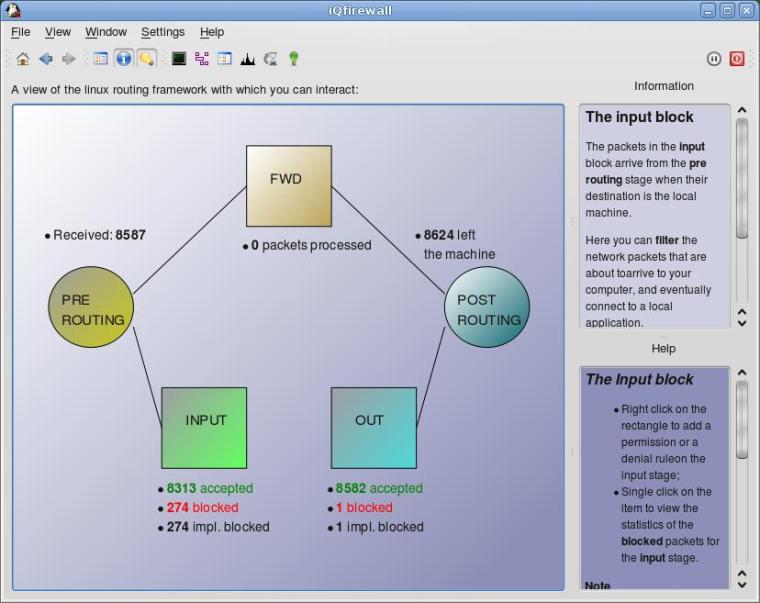Click vertical splitter handle beside Information panel
Viewport: 760px width, 603px height.
pos(572,222)
